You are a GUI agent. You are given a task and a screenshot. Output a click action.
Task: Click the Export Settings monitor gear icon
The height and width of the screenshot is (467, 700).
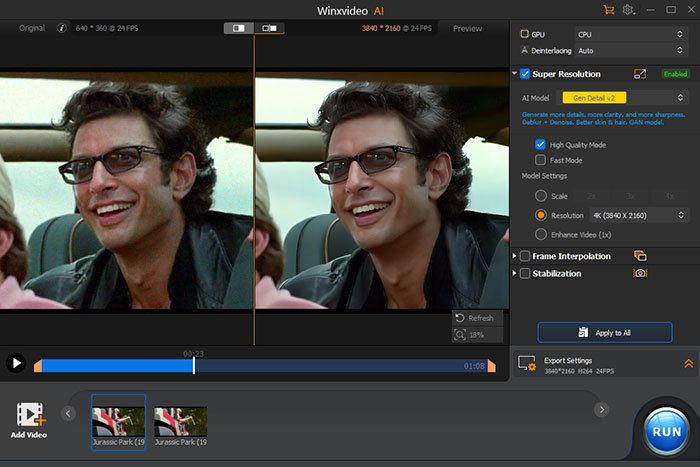(527, 363)
